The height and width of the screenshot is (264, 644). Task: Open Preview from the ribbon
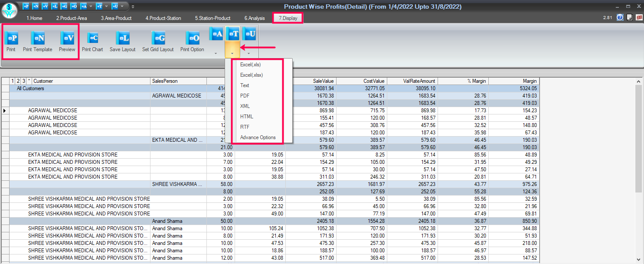(x=67, y=38)
